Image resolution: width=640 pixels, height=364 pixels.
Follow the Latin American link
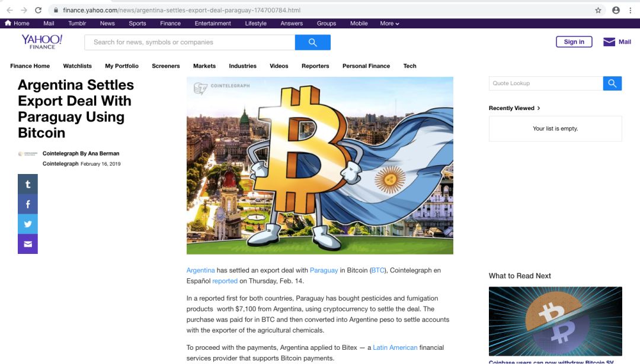coord(395,347)
